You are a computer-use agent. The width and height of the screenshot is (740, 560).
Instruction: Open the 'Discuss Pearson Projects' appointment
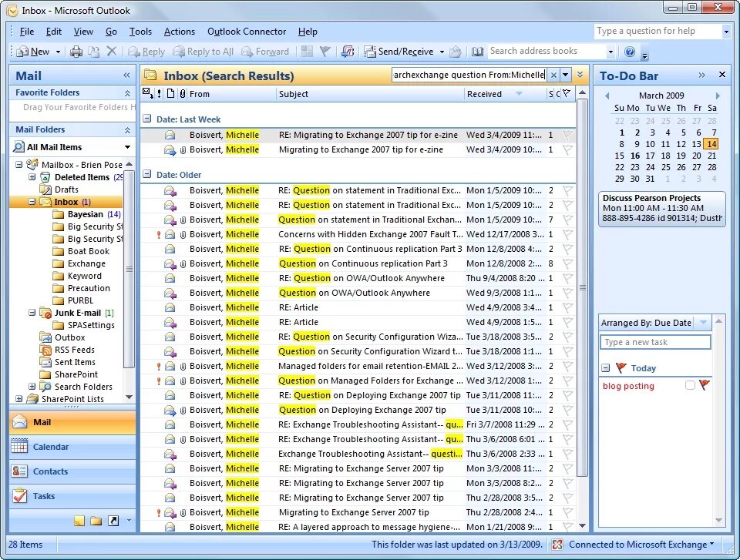tap(661, 208)
